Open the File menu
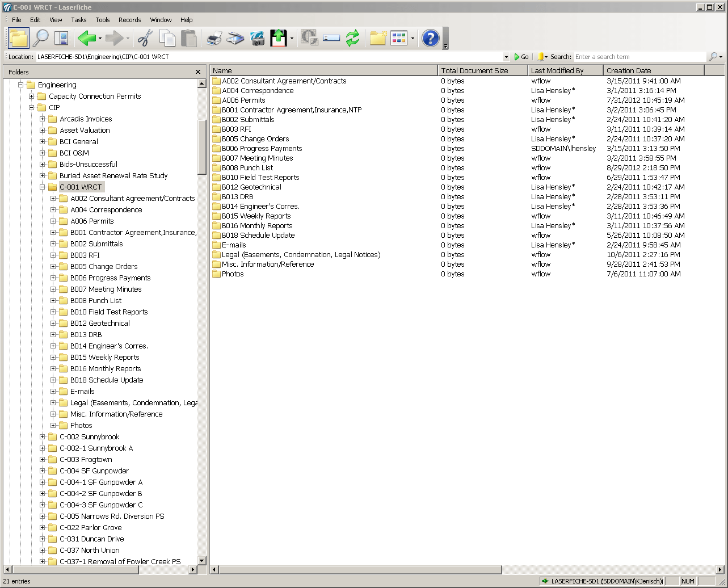728x588 pixels. (16, 20)
